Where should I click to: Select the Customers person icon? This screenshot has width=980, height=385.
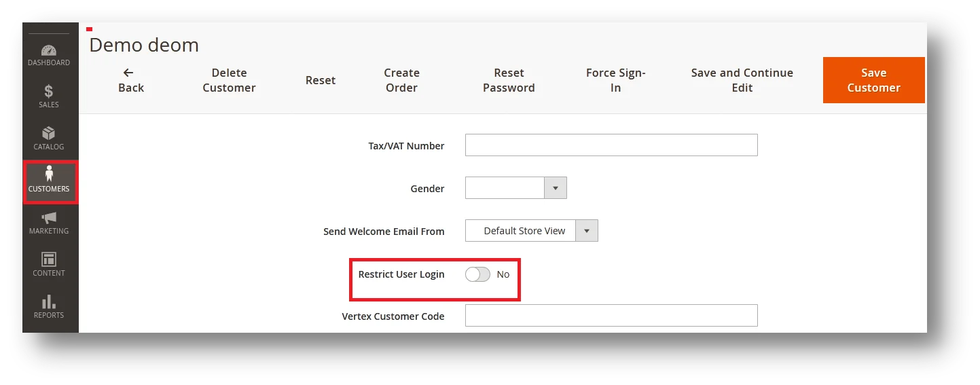click(49, 175)
